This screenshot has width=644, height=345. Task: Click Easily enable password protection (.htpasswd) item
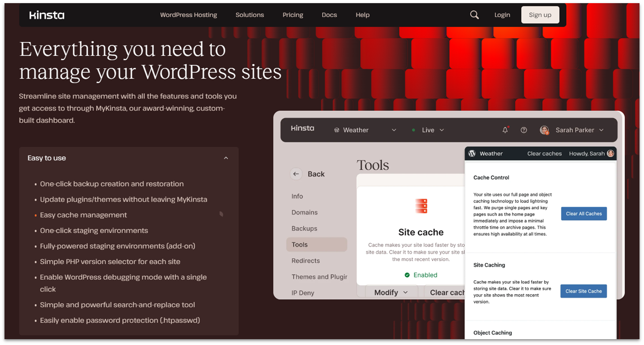coord(120,321)
